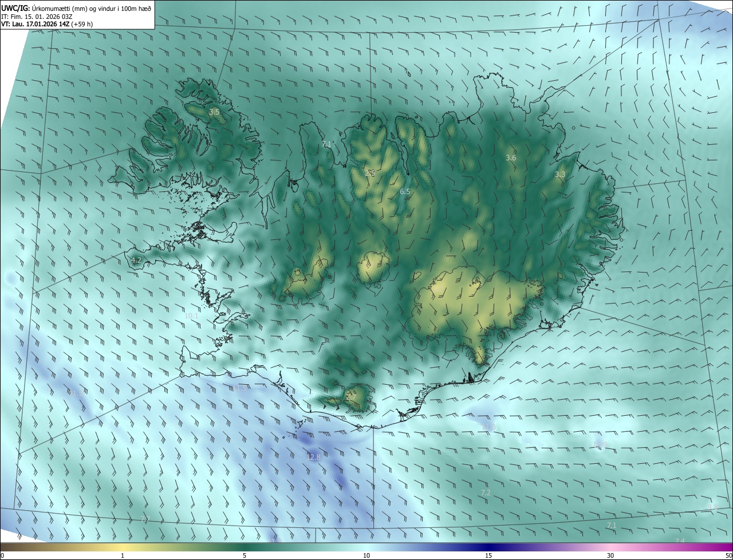Click the 7.2 value label on the map
Image resolution: width=733 pixels, height=560 pixels.
486,492
